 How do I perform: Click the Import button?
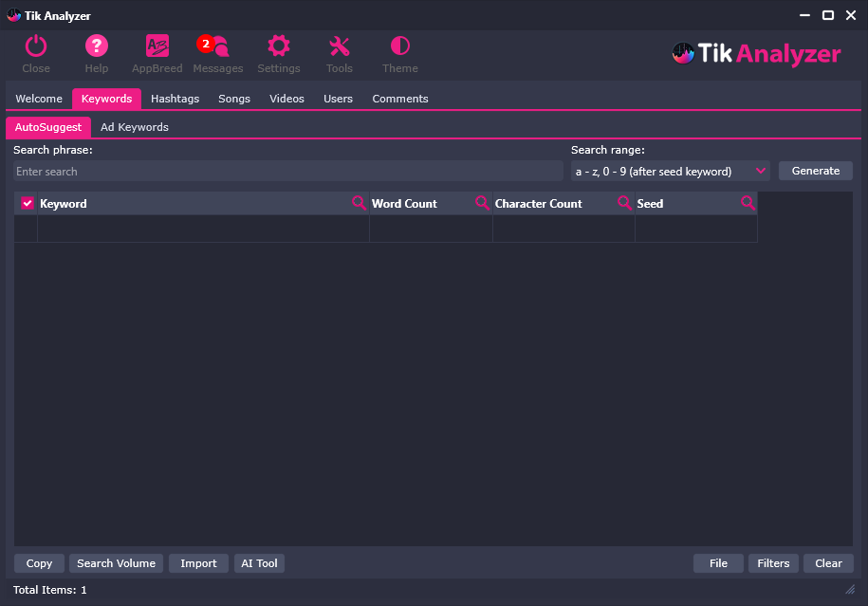click(x=198, y=562)
